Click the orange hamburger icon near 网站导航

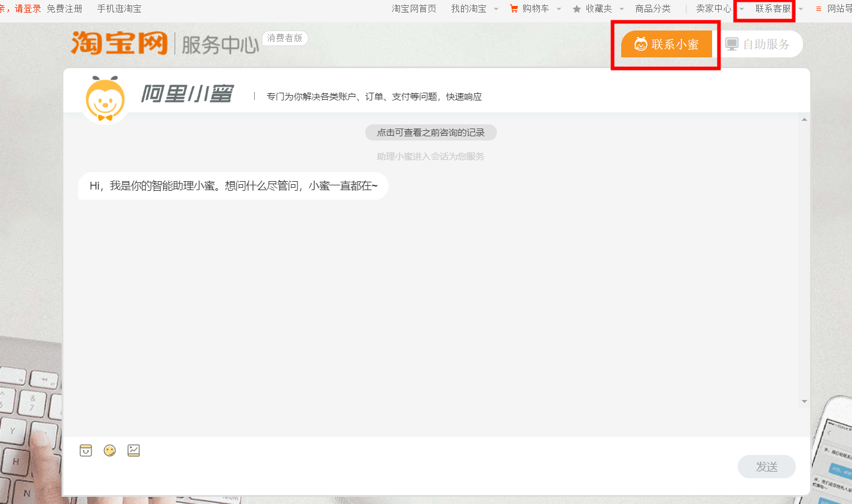click(x=819, y=8)
